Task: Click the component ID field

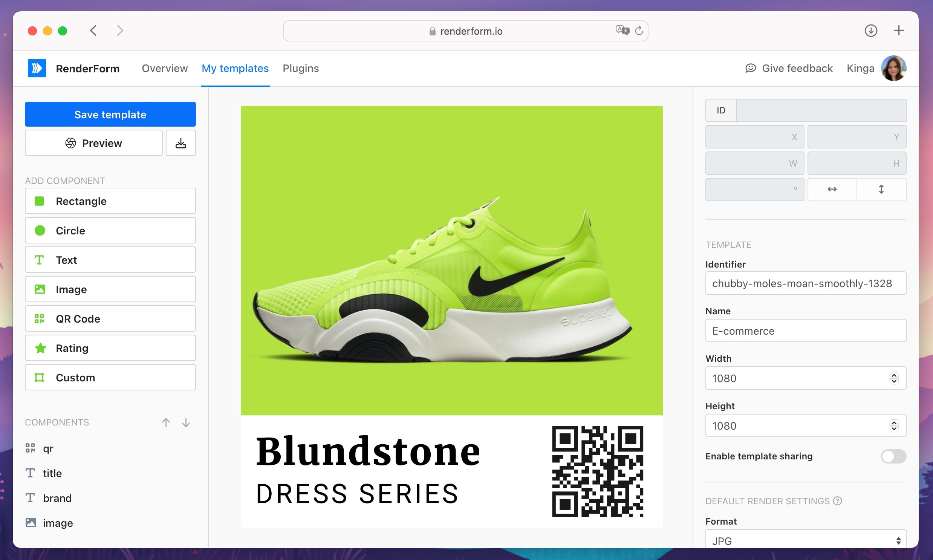Action: (821, 110)
